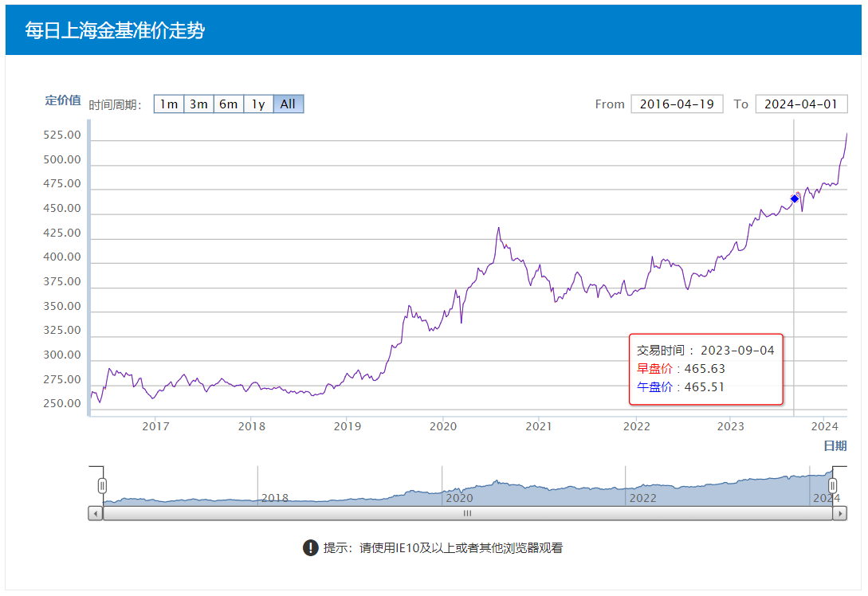Viewport: 868px width, 596px height.
Task: Click the exclamation warning icon beside the tip
Action: click(x=311, y=547)
